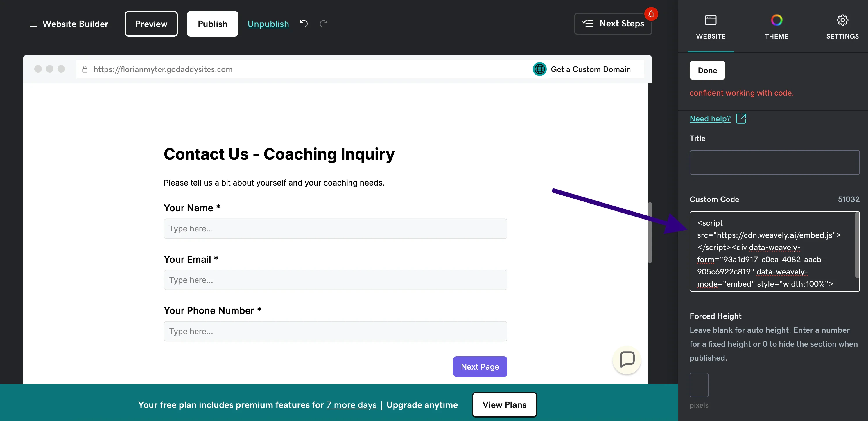Open the Need help external link icon
Viewport: 868px width, 421px height.
click(741, 118)
